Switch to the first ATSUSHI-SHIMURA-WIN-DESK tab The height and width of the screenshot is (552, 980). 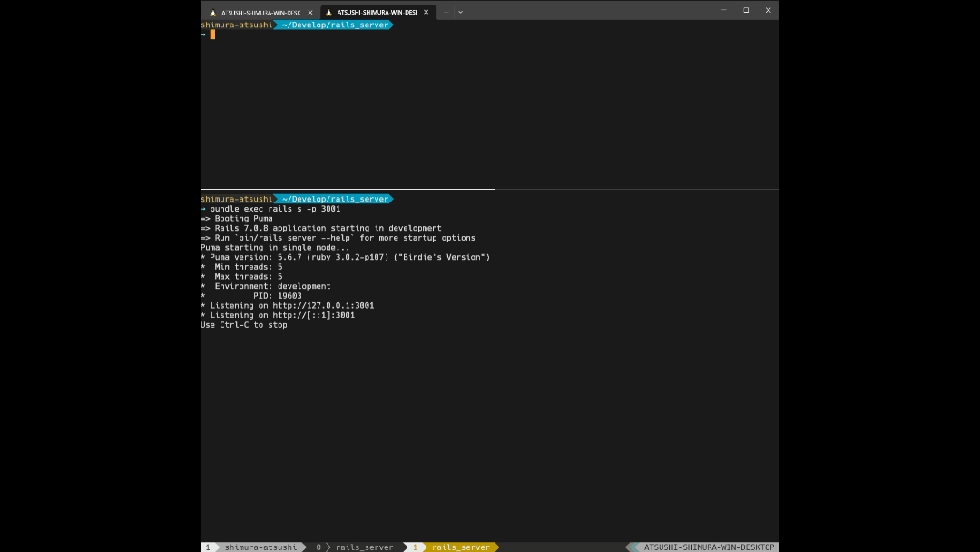click(x=263, y=12)
